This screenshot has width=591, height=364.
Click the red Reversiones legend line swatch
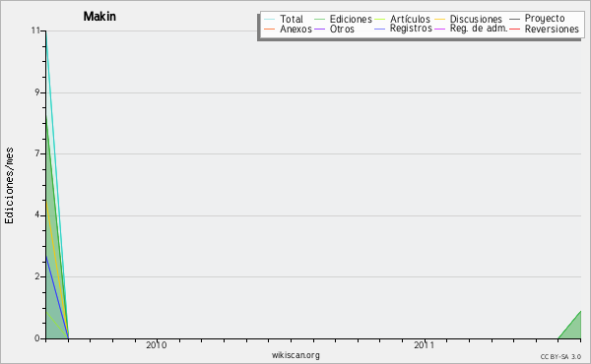(x=515, y=29)
